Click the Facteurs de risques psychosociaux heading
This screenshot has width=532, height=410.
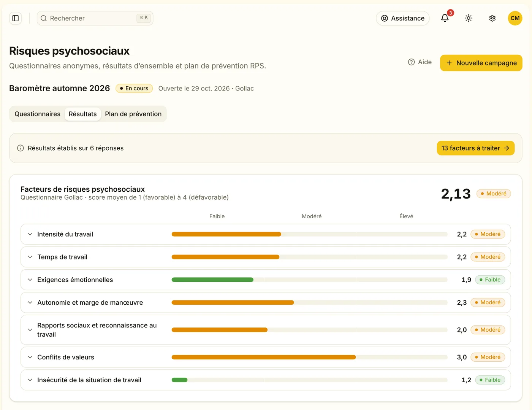(82, 189)
